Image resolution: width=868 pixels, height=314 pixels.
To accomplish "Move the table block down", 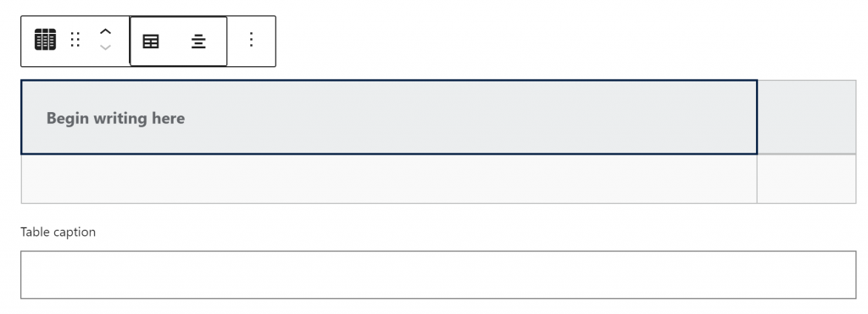I will point(105,48).
